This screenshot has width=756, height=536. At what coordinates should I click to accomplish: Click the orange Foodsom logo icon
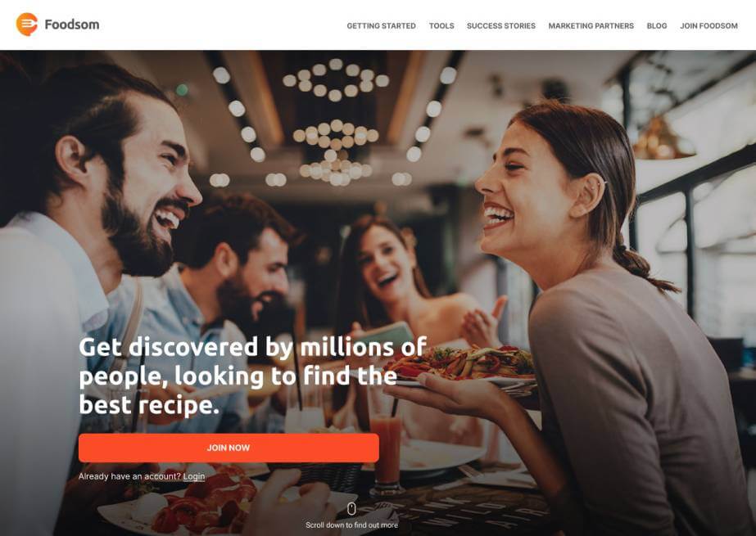click(26, 24)
